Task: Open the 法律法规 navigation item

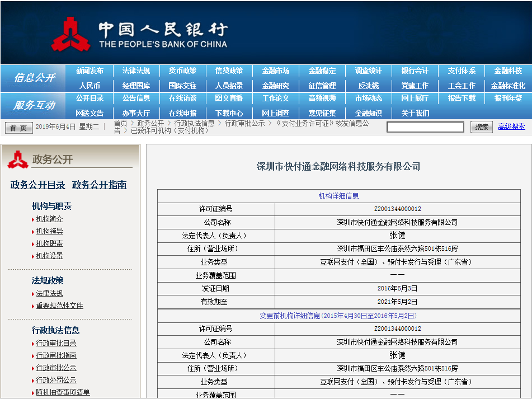Action: click(x=136, y=71)
